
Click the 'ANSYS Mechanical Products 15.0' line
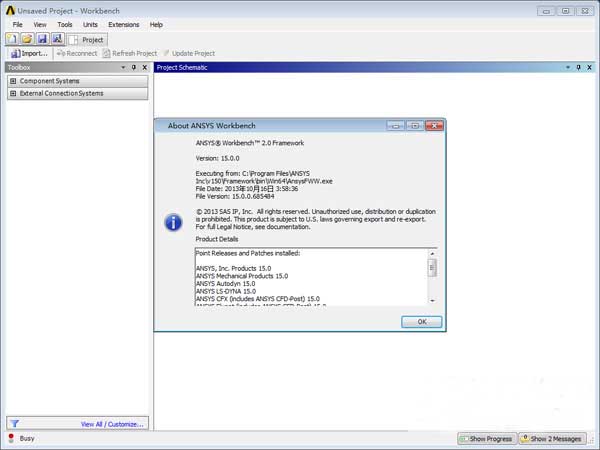tap(242, 276)
